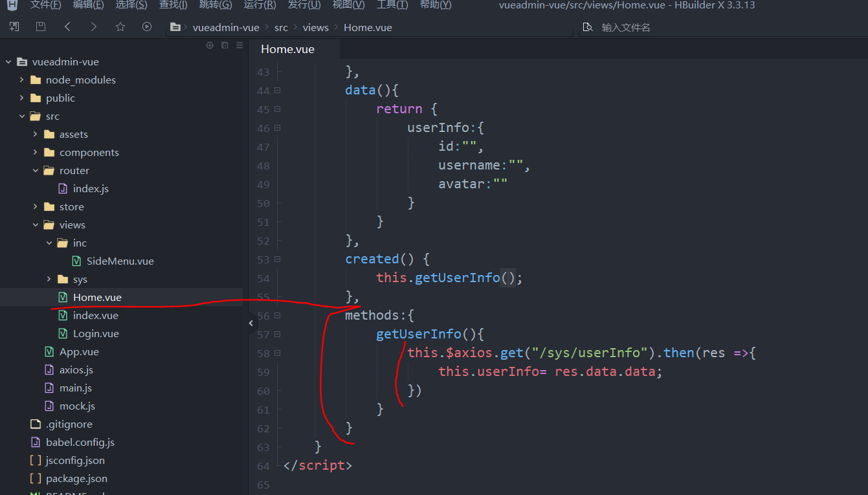Screen dimensions: 868x495
Task: Open the 选择(S) menu
Action: click(x=131, y=5)
